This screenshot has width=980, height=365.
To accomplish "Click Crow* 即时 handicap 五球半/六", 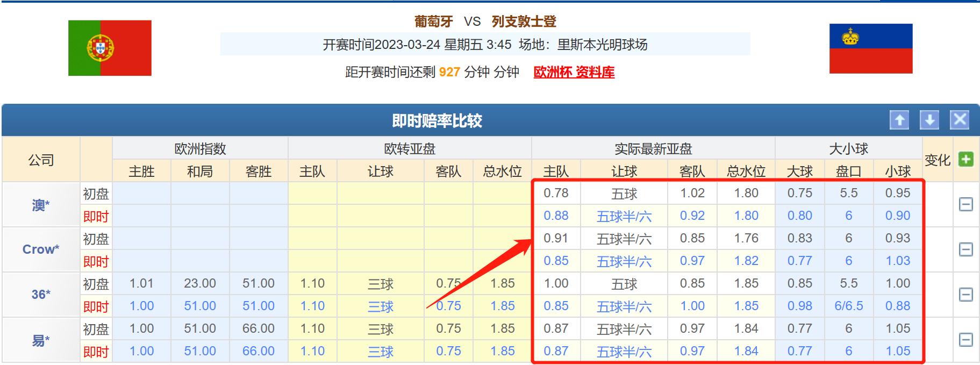I will [x=624, y=261].
